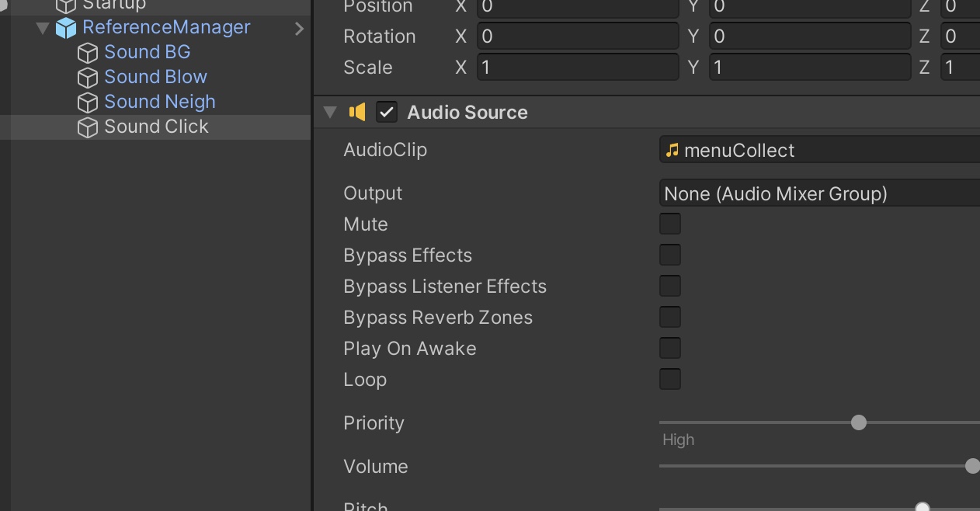Screen dimensions: 980x511
Task: Click the Priority slider handle
Action: 858,422
